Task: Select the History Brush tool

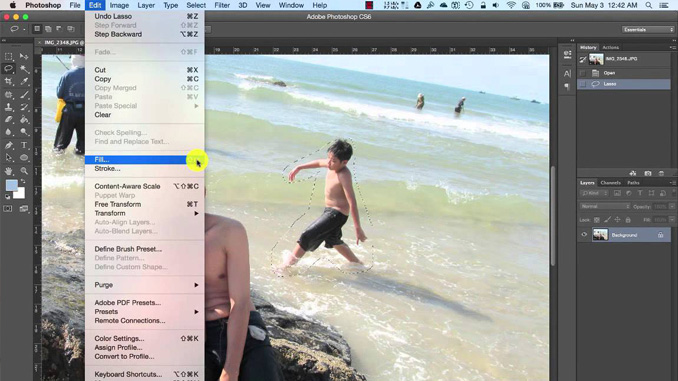Action: (x=24, y=107)
